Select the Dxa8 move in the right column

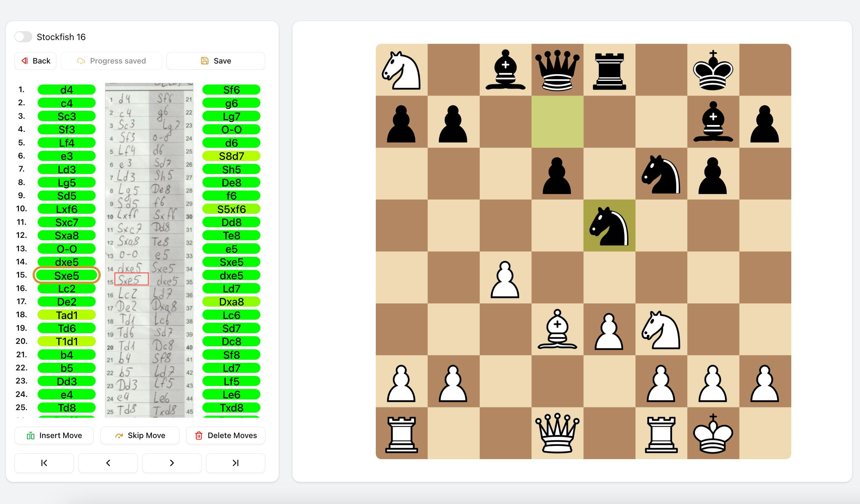pos(231,301)
